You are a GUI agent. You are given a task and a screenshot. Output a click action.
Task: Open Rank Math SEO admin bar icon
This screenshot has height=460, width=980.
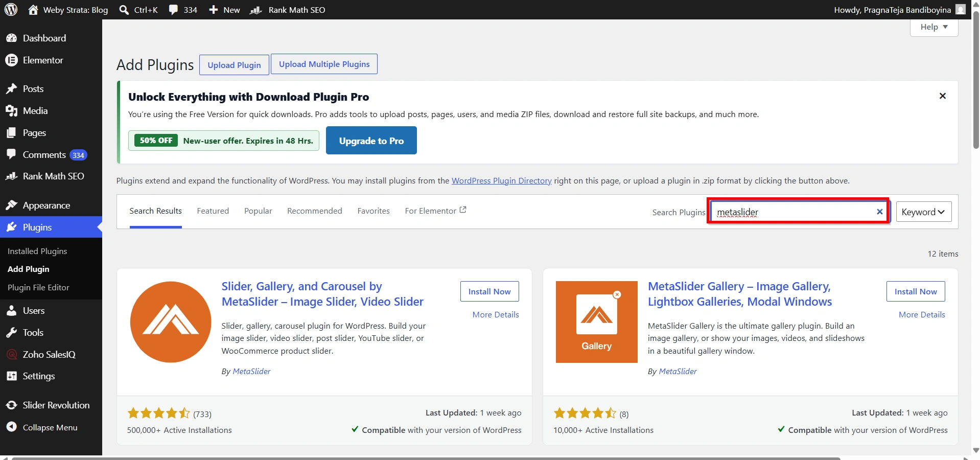coord(255,10)
